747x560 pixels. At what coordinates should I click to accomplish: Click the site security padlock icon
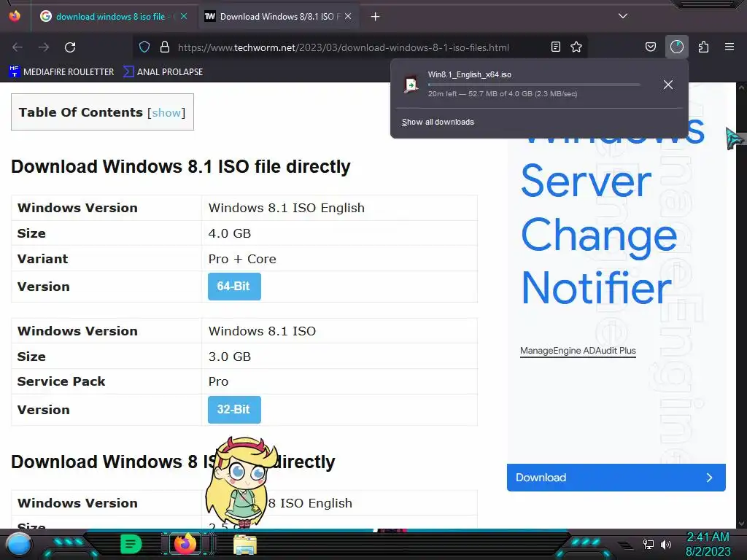click(165, 47)
